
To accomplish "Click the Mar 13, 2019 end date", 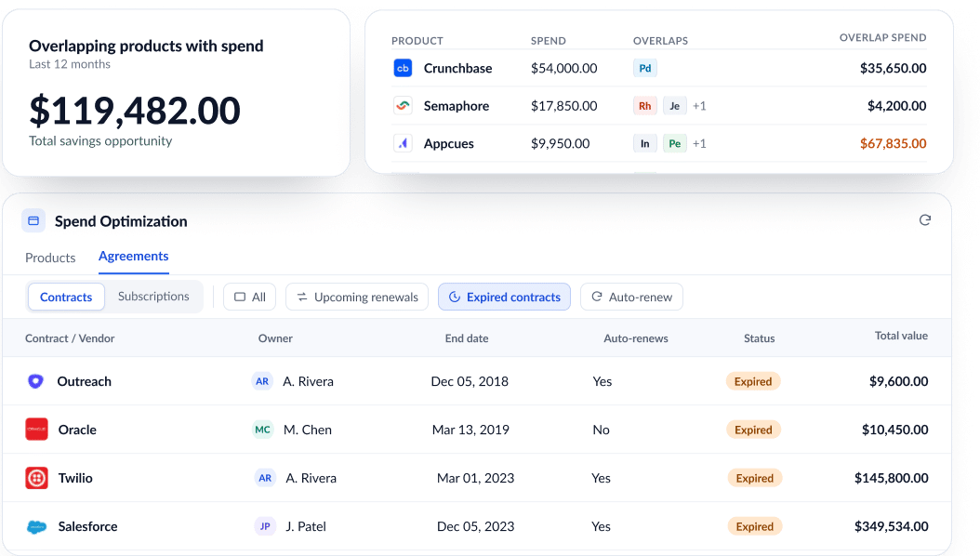I will pyautogui.click(x=470, y=430).
